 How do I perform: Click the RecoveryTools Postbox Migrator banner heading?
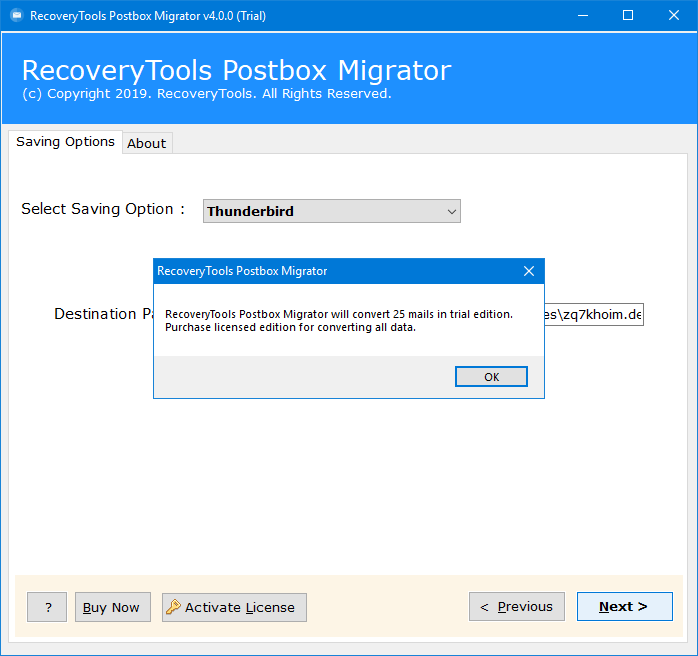coord(236,70)
